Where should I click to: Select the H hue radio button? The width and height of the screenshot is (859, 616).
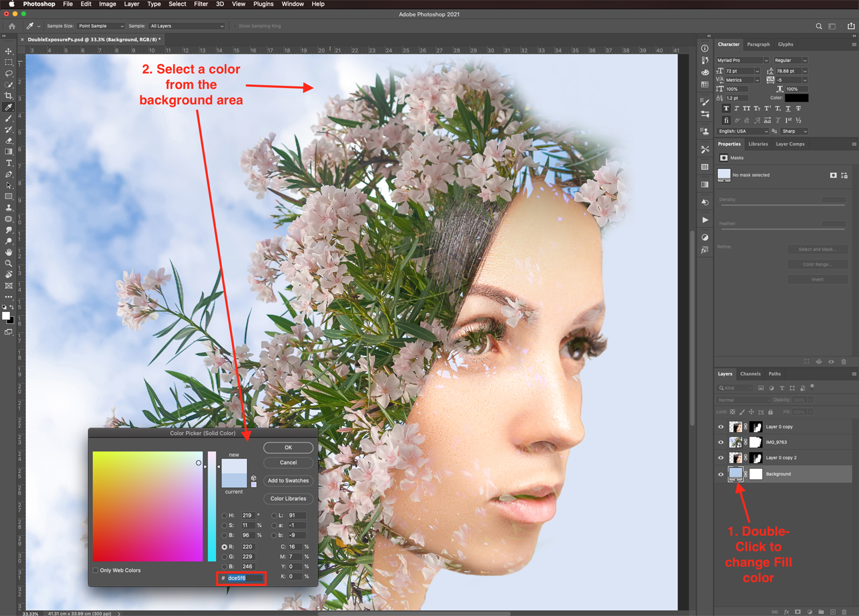click(224, 516)
